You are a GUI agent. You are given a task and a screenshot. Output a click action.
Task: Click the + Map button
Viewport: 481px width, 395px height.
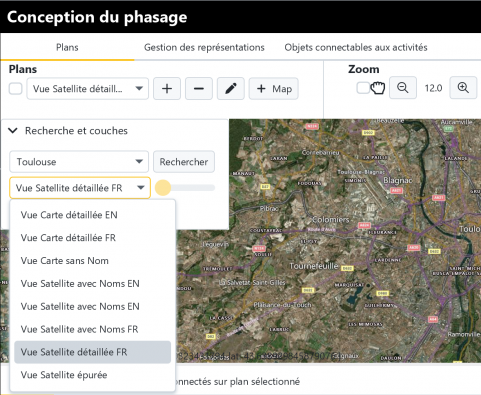coord(274,89)
